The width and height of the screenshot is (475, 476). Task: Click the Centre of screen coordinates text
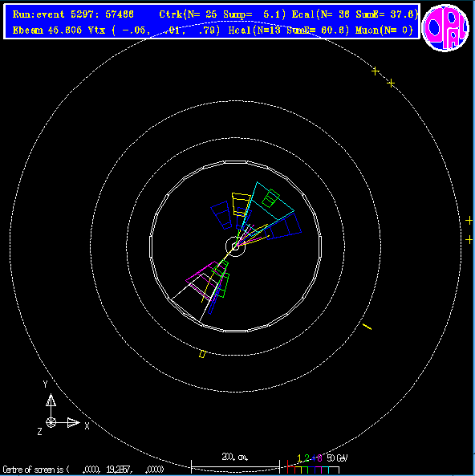(x=83, y=470)
